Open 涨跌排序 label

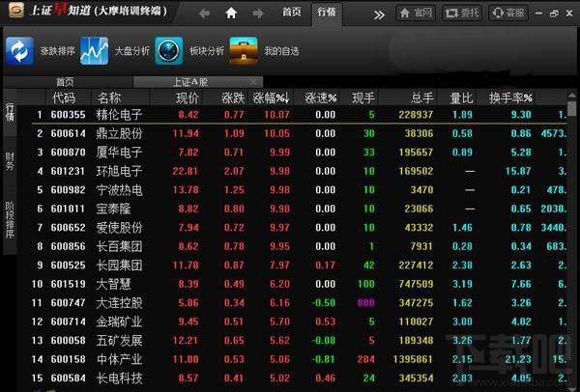click(x=58, y=51)
